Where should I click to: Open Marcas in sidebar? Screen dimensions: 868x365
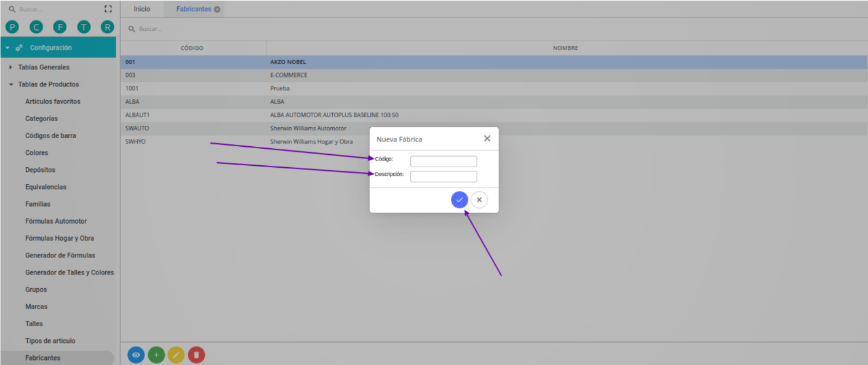pos(36,307)
